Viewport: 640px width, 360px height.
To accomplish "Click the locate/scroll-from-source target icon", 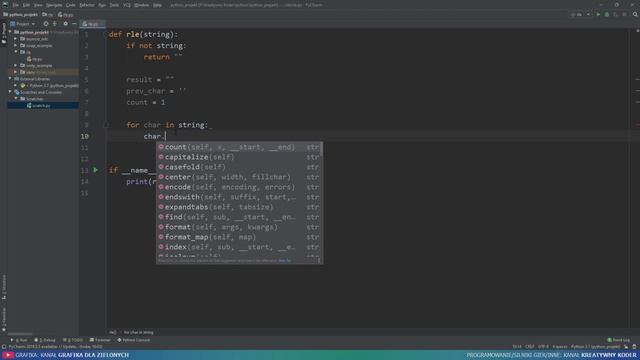I will [x=46, y=24].
